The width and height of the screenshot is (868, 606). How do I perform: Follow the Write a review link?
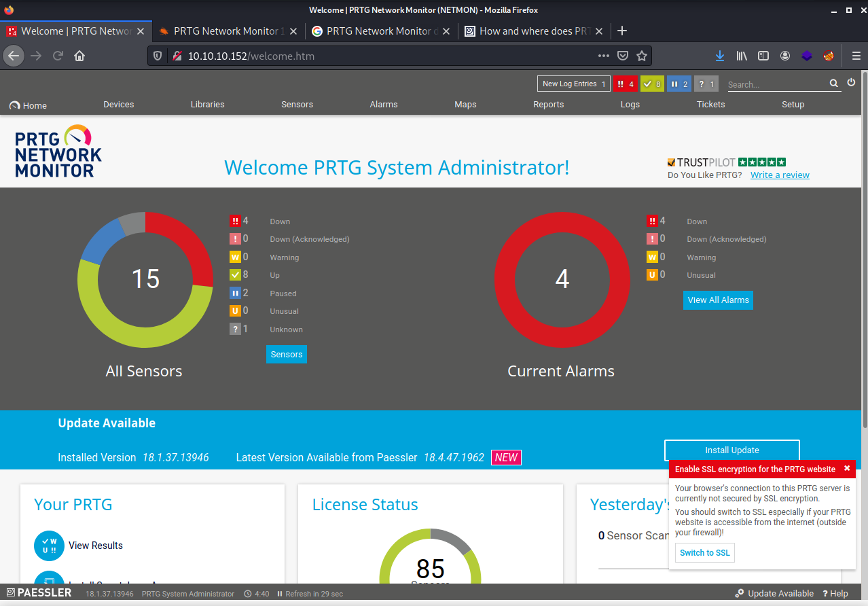pos(780,175)
